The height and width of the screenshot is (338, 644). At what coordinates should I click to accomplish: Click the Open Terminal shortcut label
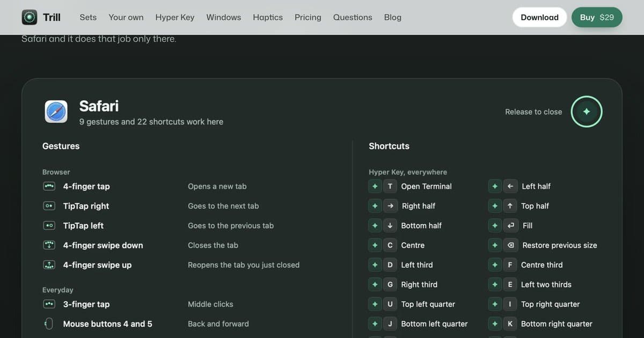427,186
